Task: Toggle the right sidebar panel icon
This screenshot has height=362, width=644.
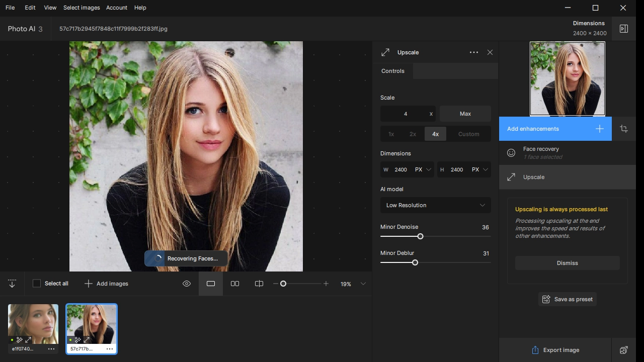Action: pos(624,29)
